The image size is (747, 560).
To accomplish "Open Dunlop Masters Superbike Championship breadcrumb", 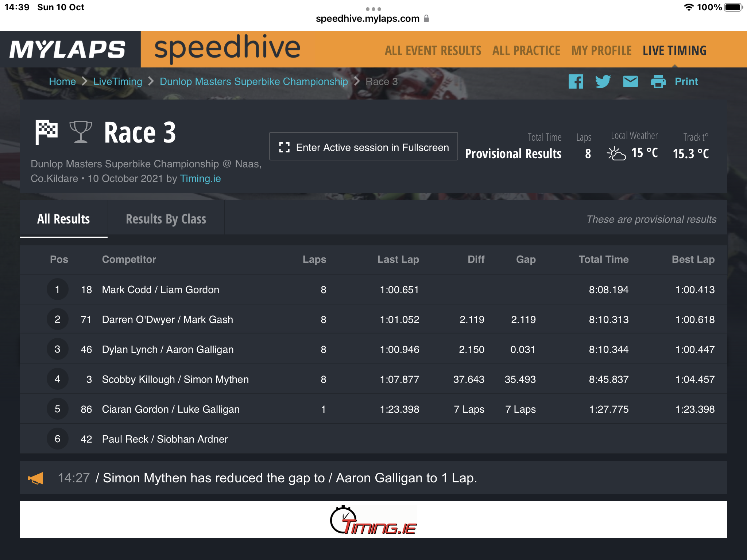I will tap(254, 81).
